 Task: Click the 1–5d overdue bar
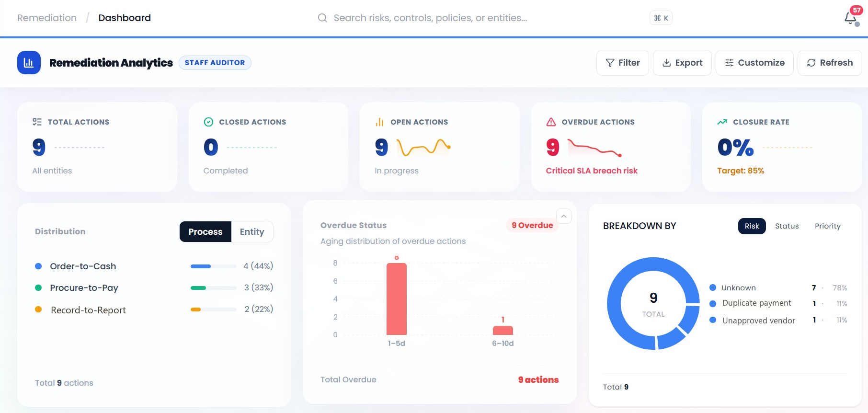[x=397, y=299]
